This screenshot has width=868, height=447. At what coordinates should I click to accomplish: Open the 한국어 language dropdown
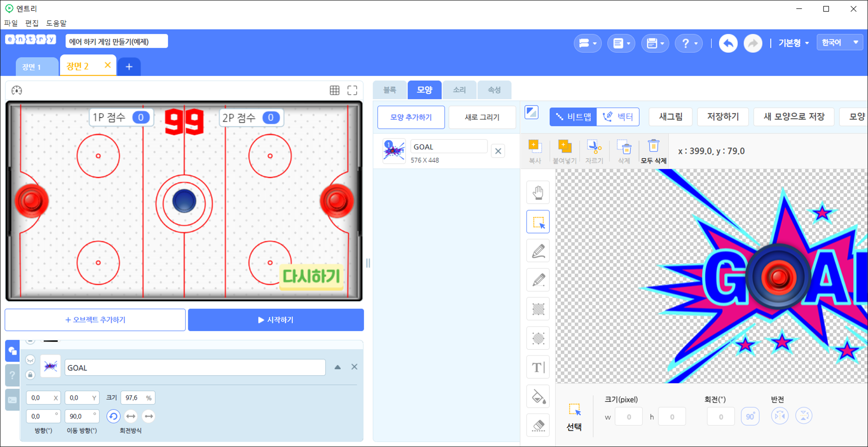pos(840,43)
